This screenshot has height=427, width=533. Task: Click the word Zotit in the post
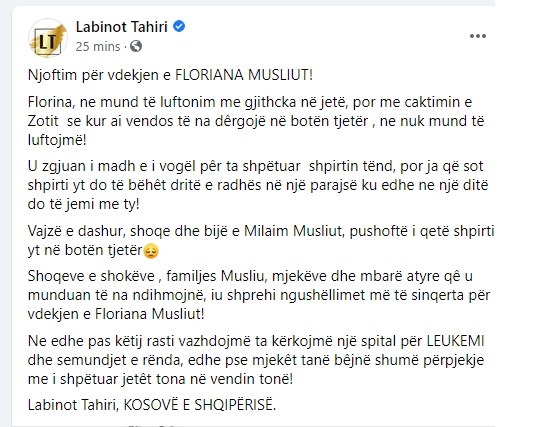pos(43,121)
